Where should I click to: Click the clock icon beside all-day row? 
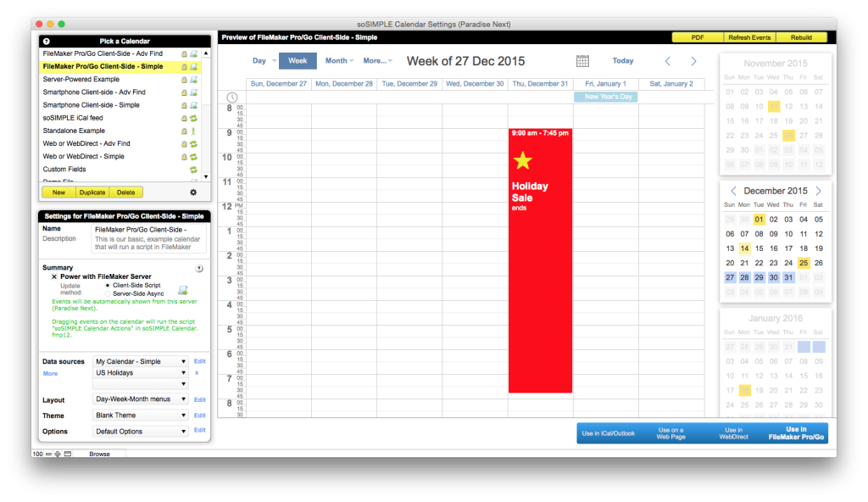(x=232, y=98)
